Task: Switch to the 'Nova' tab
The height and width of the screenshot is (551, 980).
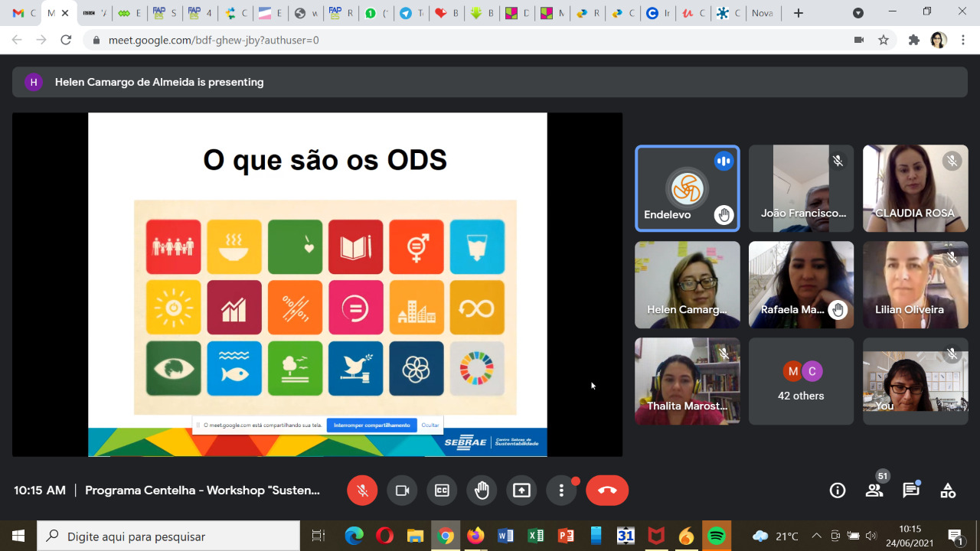Action: [x=763, y=13]
